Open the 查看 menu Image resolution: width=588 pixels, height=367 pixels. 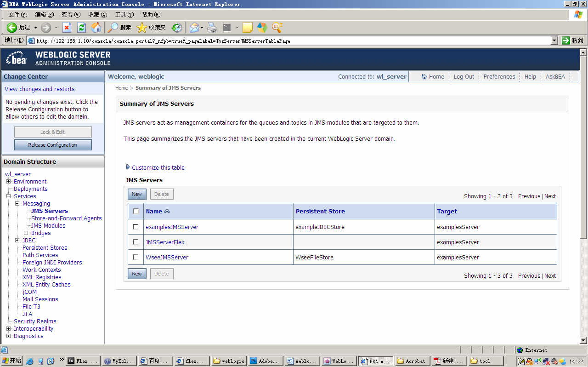click(x=71, y=15)
